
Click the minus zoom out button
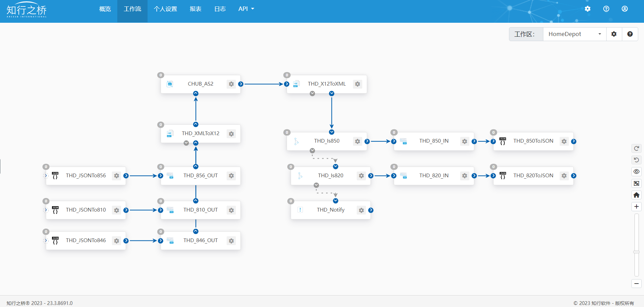coord(637,284)
